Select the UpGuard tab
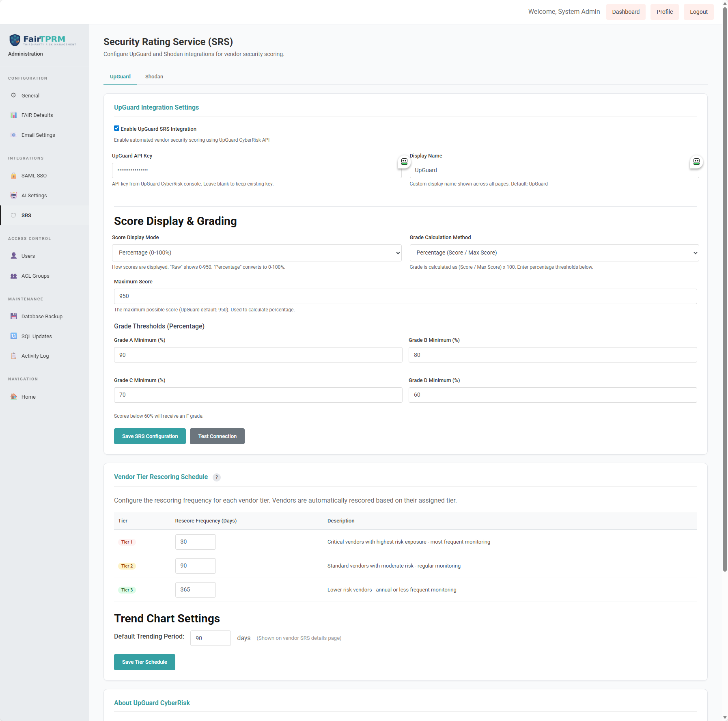 click(x=120, y=77)
